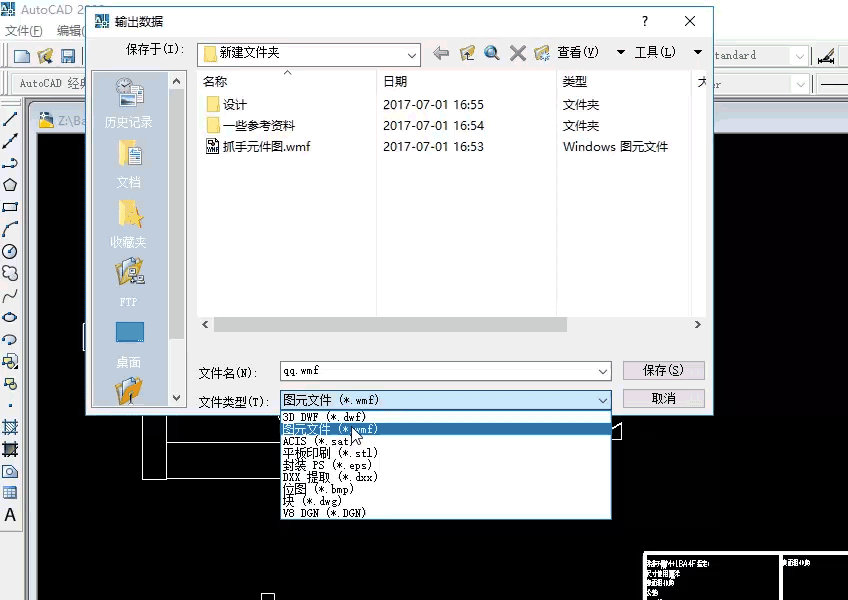The width and height of the screenshot is (848, 600).
Task: Click the Create New Folder icon
Action: coord(541,52)
